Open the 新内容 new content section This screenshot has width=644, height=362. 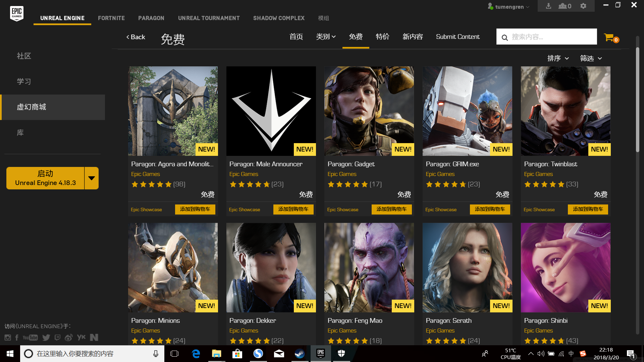point(413,37)
